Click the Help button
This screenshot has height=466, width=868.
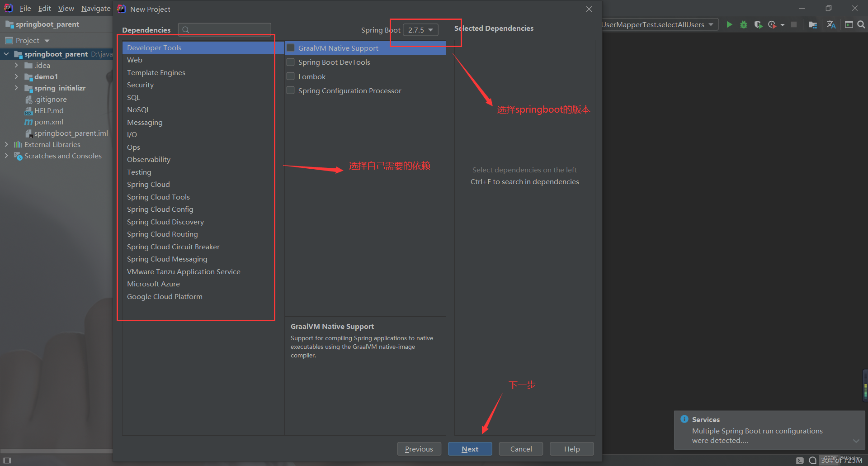(572, 449)
